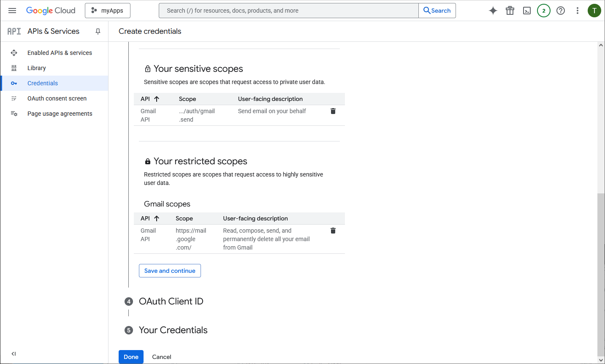Focus the resources search field
Viewport: 605px width, 364px height.
289,11
